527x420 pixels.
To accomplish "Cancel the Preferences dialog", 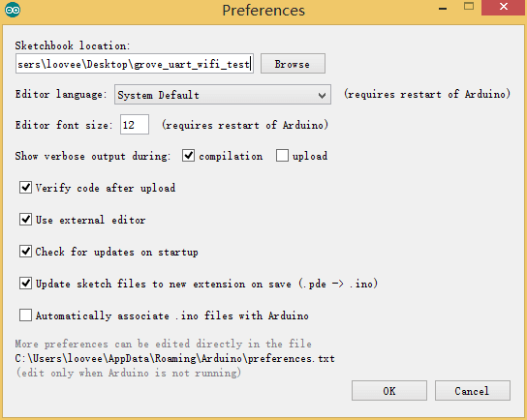I will point(472,390).
